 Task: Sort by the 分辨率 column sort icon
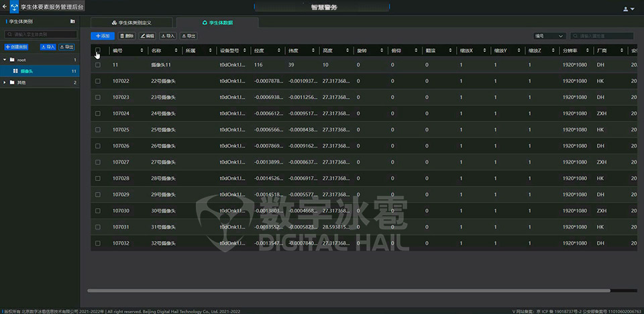(588, 50)
